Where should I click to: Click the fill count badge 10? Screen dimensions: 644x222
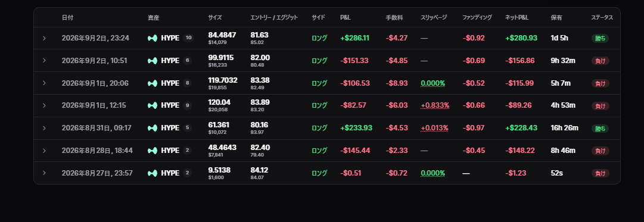tap(188, 38)
